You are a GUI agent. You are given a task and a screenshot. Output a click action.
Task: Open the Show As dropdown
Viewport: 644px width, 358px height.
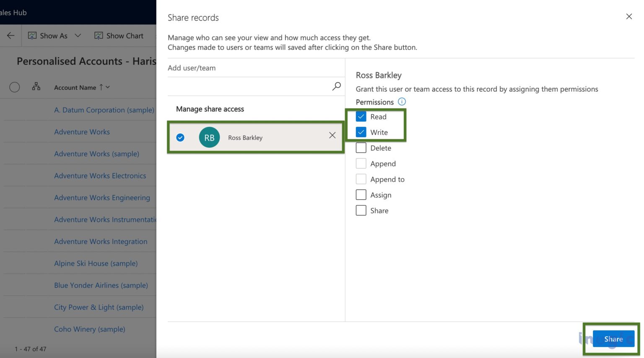point(78,35)
